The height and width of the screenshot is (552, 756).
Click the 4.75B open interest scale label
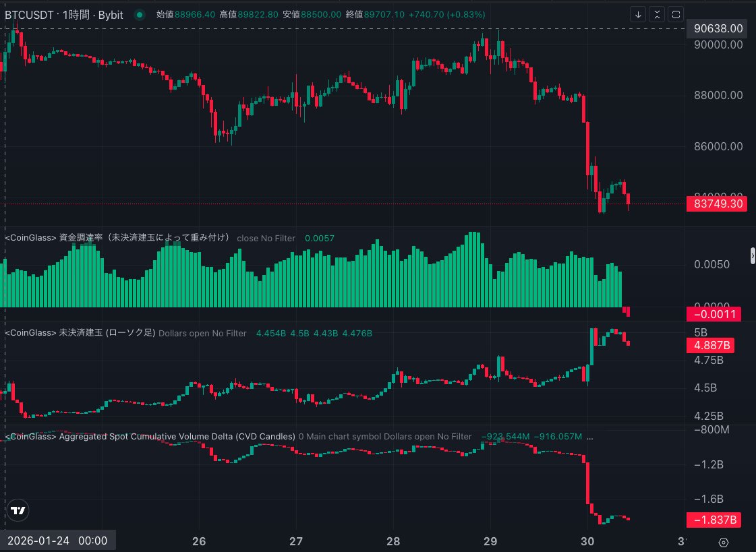709,361
